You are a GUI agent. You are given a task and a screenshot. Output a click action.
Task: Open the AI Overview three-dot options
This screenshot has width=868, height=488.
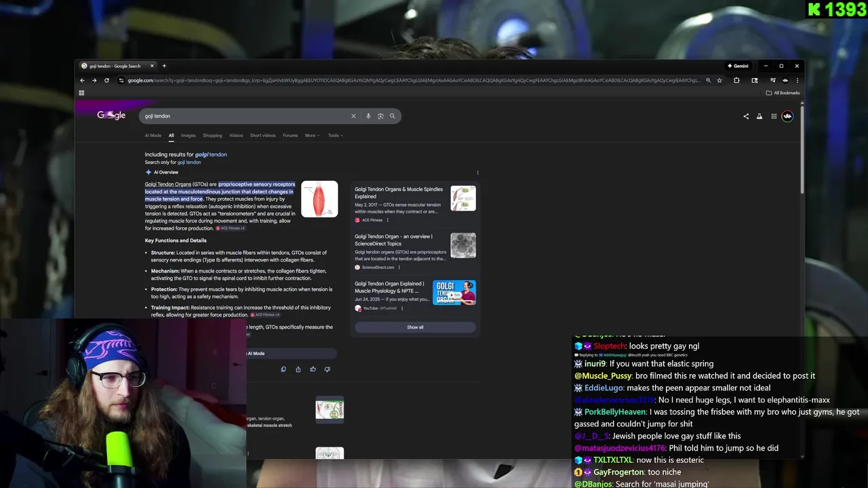point(477,173)
